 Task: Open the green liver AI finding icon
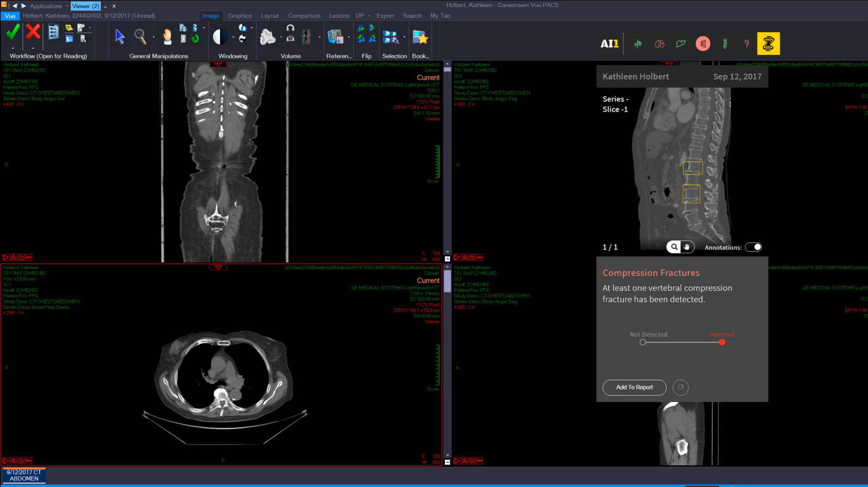point(681,44)
